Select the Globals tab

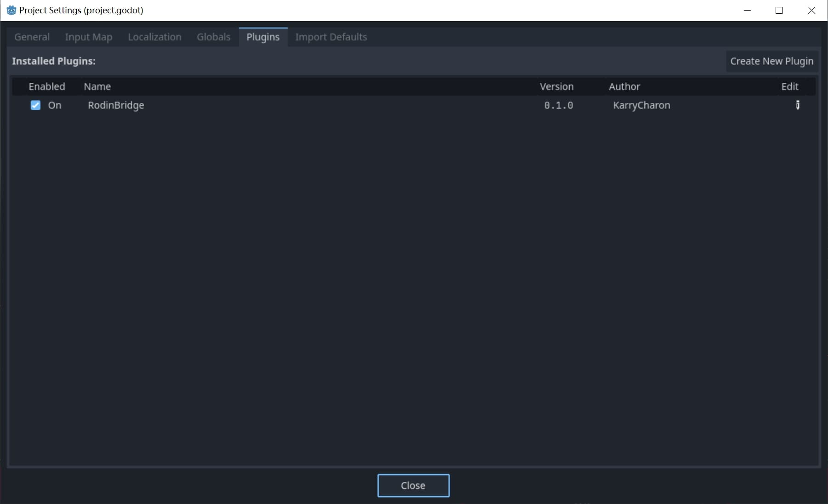pyautogui.click(x=214, y=37)
